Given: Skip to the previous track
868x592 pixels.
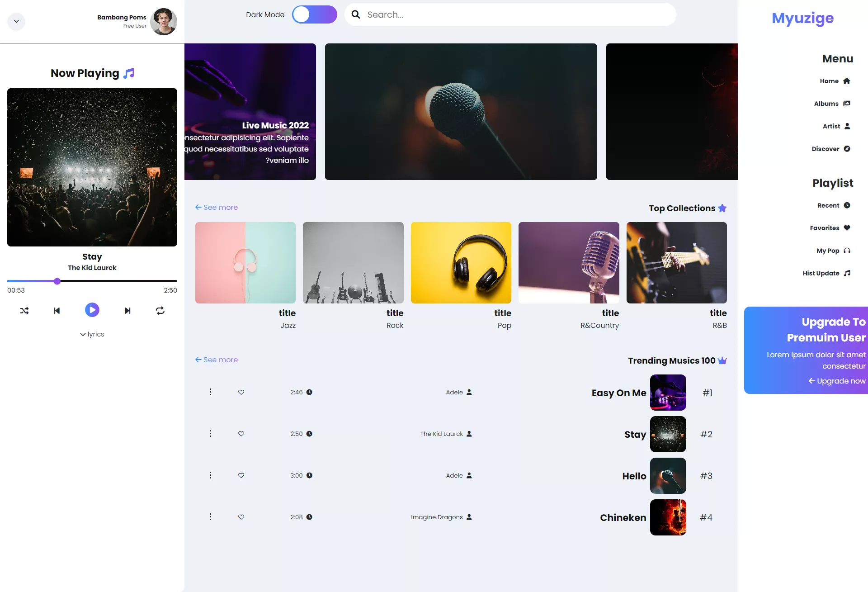Looking at the screenshot, I should click(x=57, y=311).
